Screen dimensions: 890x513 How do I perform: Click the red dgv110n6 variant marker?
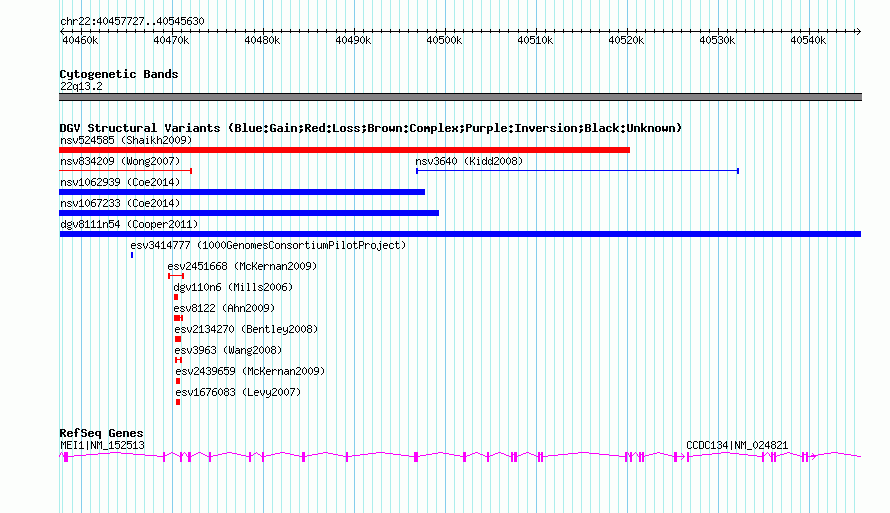(x=176, y=297)
